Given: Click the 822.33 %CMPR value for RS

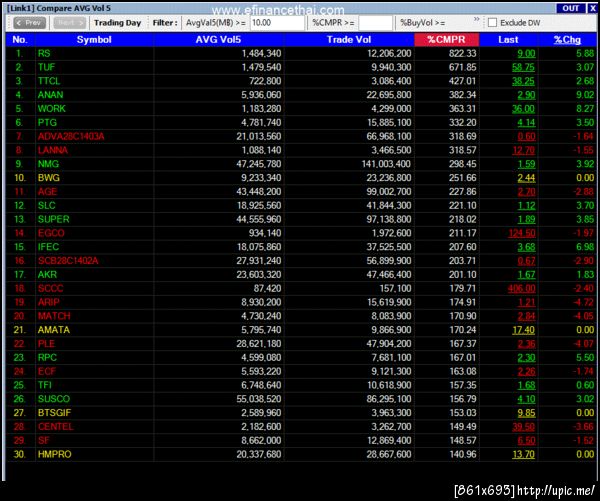Looking at the screenshot, I should [x=463, y=54].
